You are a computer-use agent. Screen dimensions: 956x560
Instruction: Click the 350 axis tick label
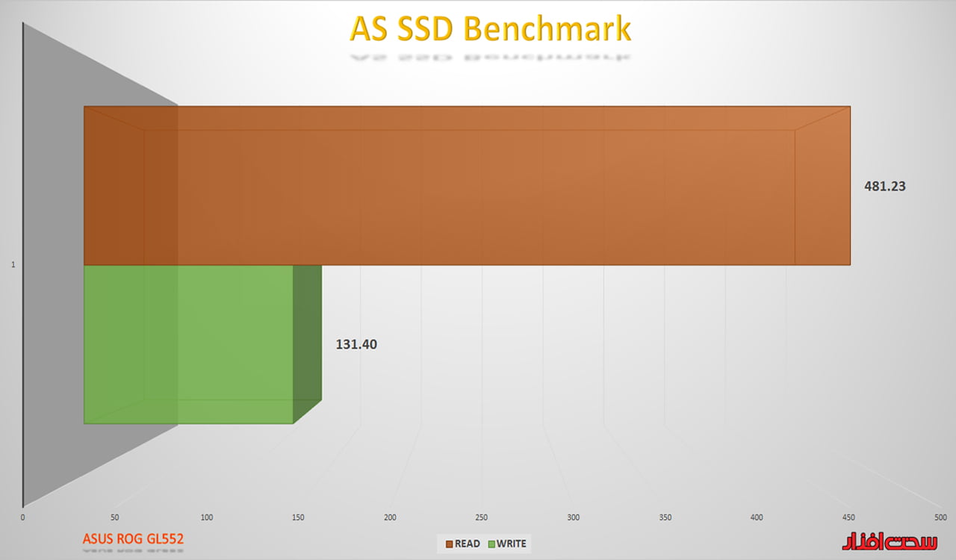click(665, 517)
